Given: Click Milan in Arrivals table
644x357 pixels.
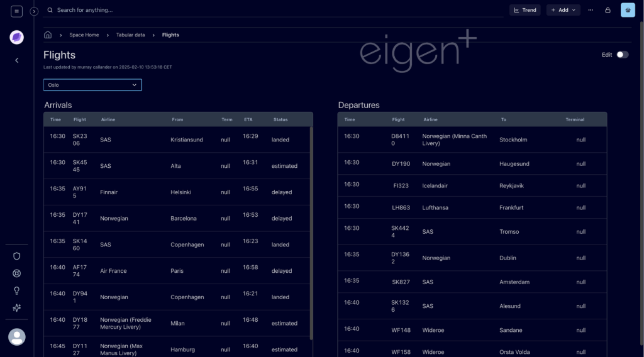Looking at the screenshot, I should (177, 323).
